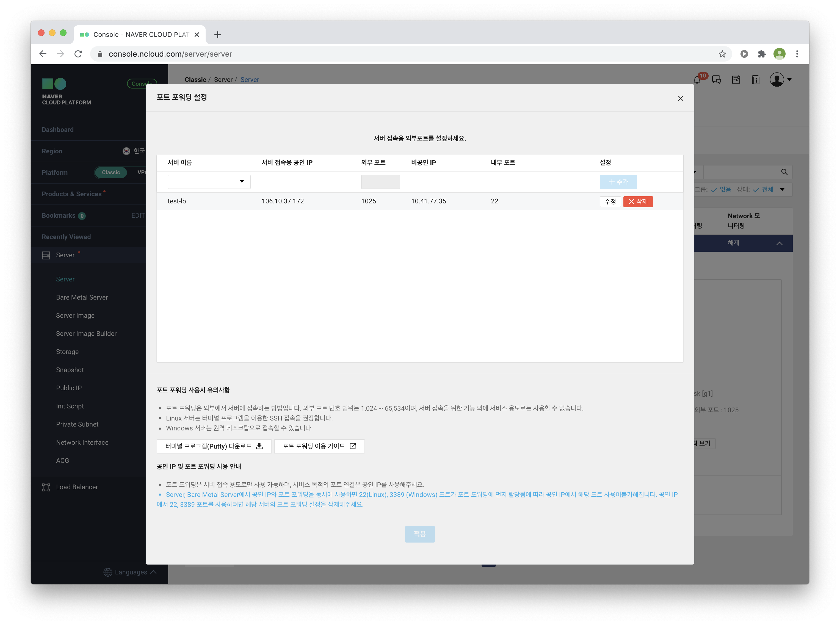Screen dimensions: 840x625
Task: Open the server name dropdown
Action: tap(209, 182)
